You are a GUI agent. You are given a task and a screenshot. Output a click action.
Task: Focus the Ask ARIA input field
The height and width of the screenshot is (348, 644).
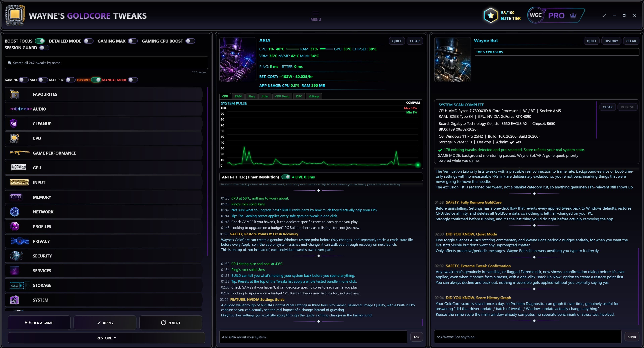pyautogui.click(x=313, y=337)
